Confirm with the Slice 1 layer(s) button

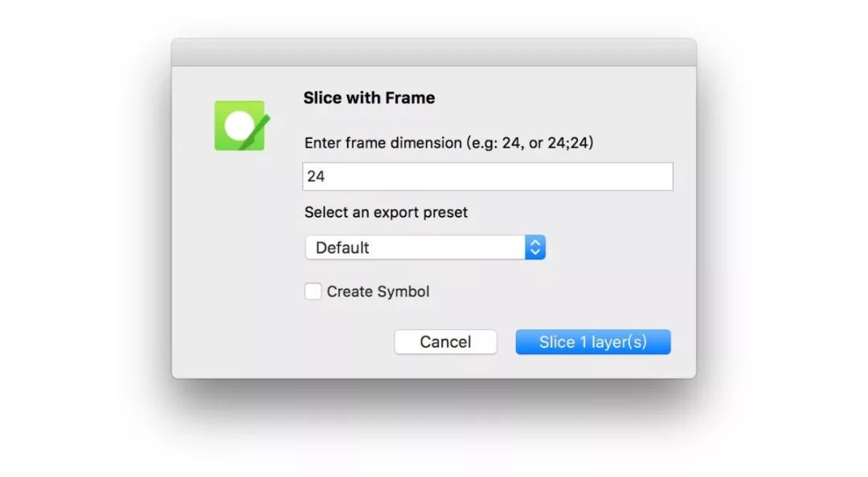593,342
